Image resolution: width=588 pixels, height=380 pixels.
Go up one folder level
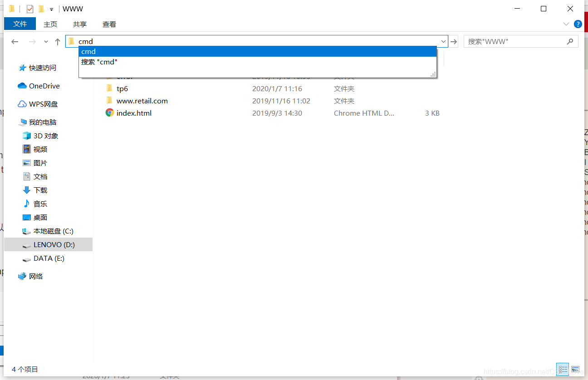[x=58, y=42]
